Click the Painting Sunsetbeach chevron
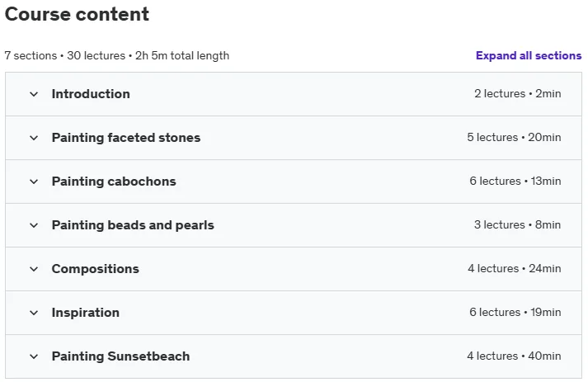The height and width of the screenshot is (382, 588). click(34, 356)
